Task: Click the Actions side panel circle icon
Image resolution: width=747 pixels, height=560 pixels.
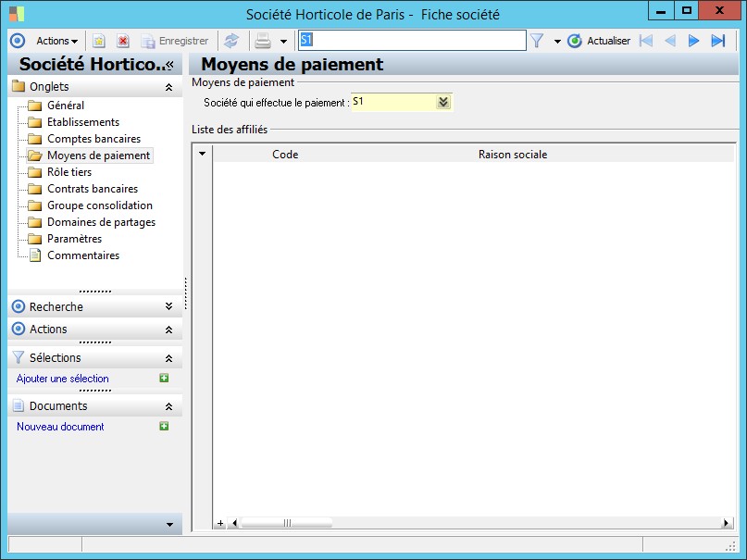Action: pyautogui.click(x=19, y=329)
